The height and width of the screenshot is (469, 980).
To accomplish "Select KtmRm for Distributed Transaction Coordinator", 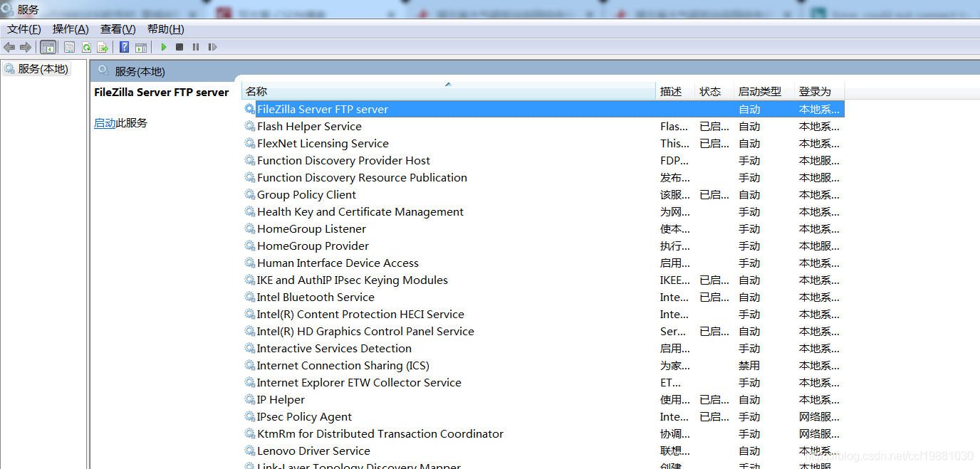I will click(380, 433).
